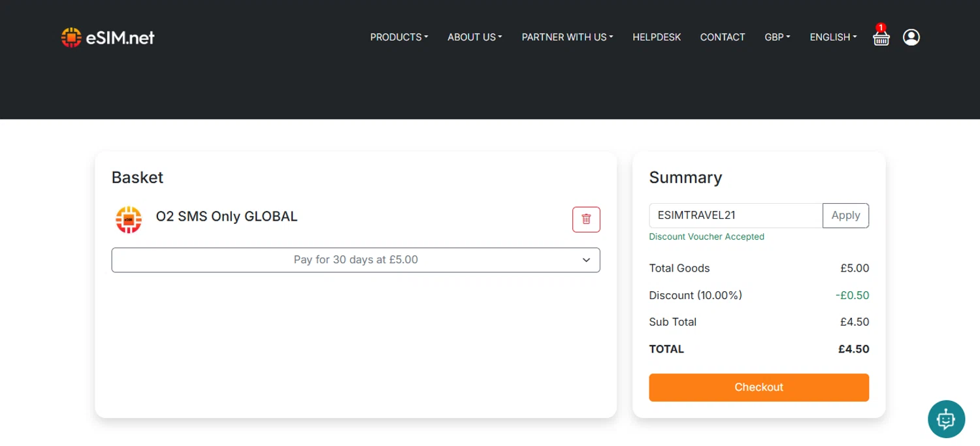The height and width of the screenshot is (446, 980).
Task: Open the eSIM.net logo home link
Action: pyautogui.click(x=108, y=37)
